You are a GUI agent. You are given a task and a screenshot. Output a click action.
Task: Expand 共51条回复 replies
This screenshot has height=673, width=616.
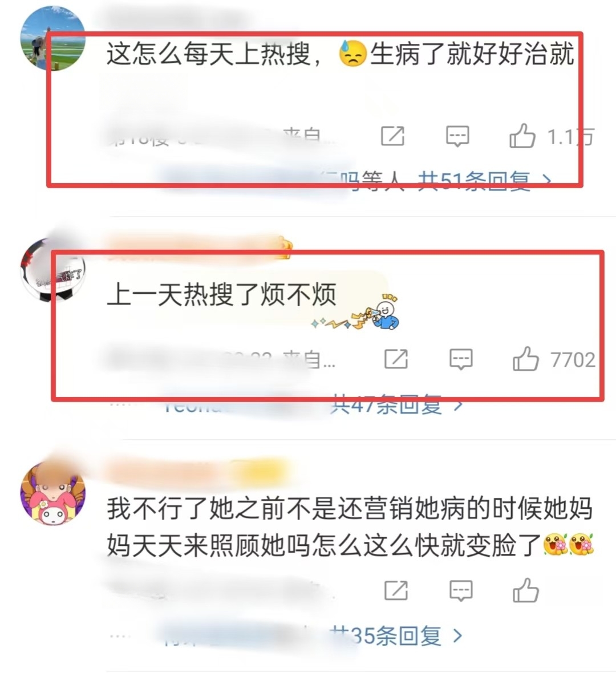(x=485, y=180)
